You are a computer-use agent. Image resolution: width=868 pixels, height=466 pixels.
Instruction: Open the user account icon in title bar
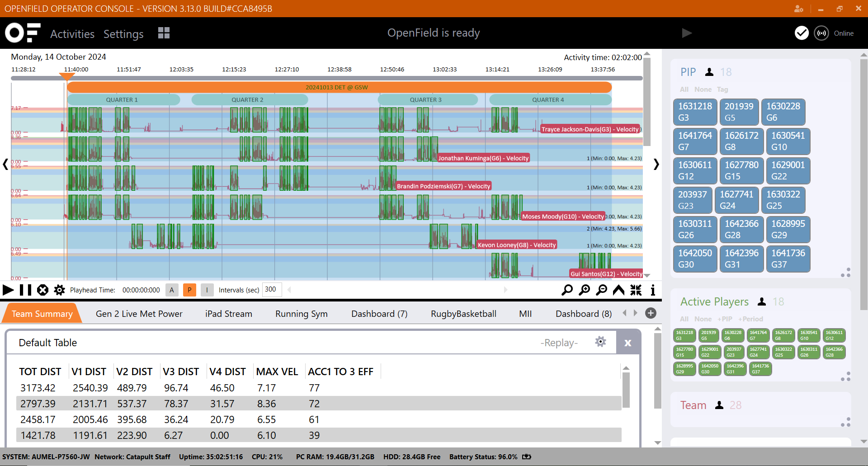point(799,9)
